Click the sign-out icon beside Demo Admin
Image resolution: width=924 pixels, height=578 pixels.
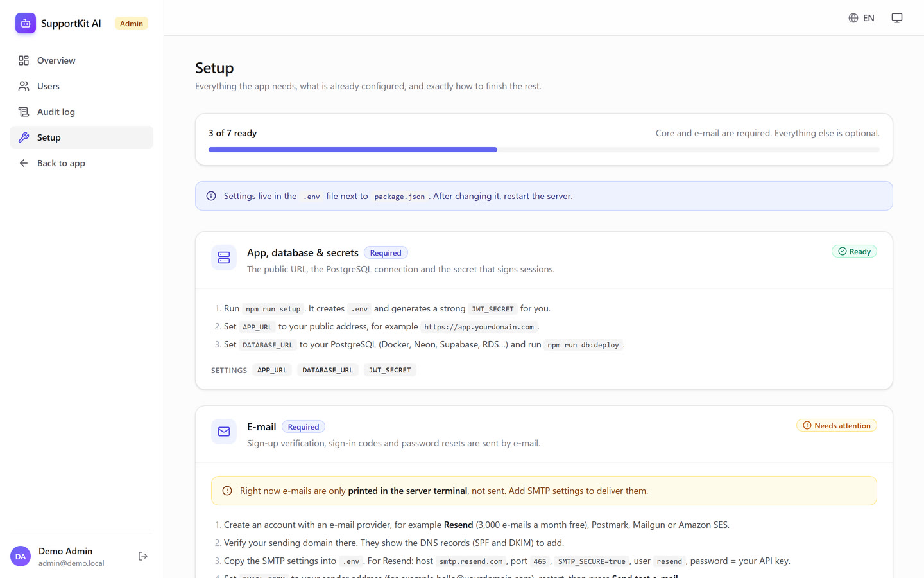(x=143, y=556)
